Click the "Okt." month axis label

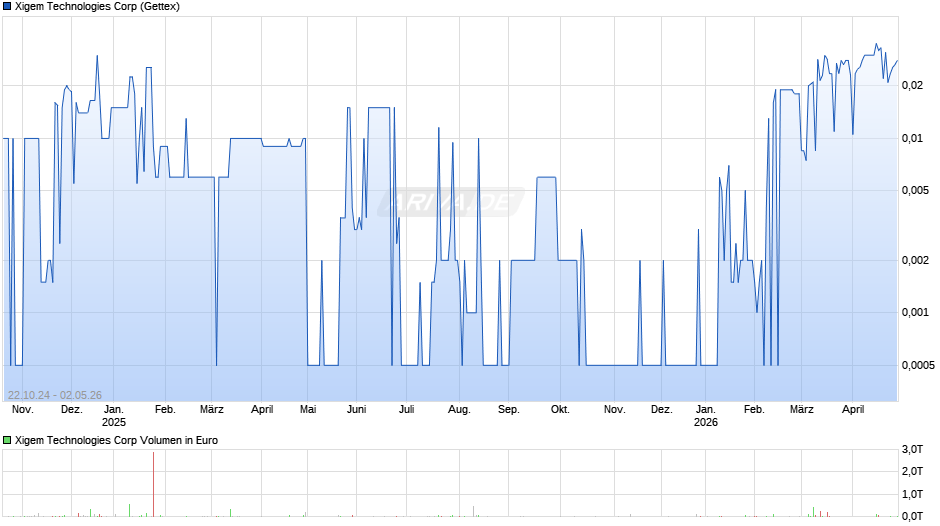tap(560, 410)
